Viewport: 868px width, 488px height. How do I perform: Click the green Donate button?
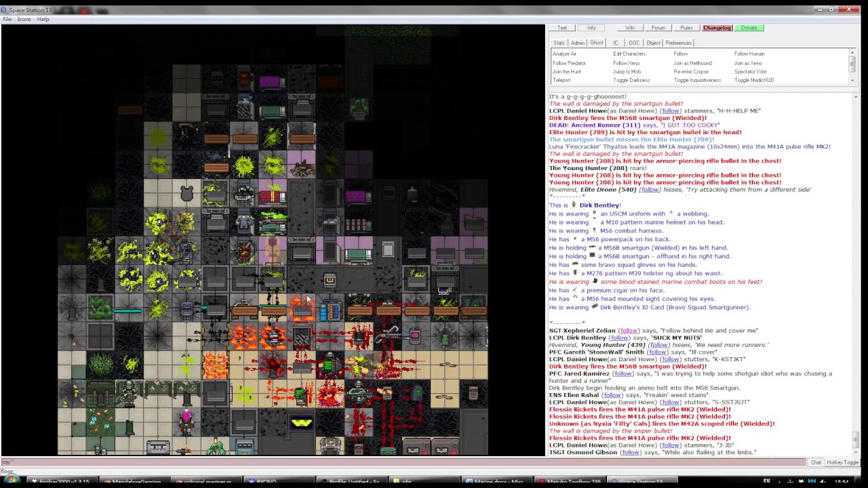pyautogui.click(x=749, y=28)
